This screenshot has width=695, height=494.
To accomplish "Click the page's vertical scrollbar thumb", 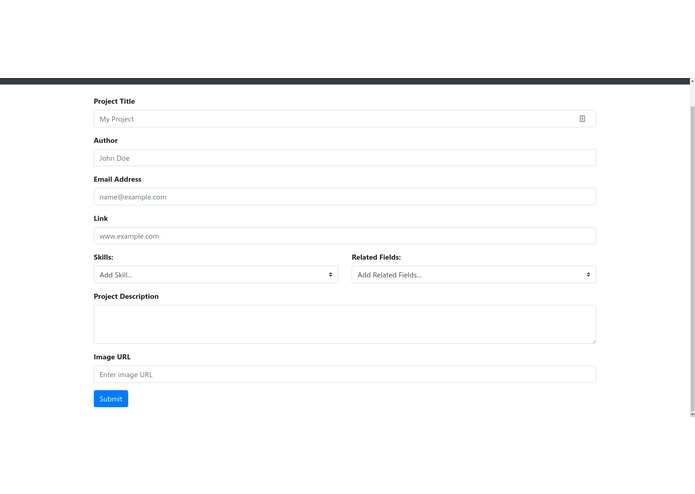I will tap(692, 259).
